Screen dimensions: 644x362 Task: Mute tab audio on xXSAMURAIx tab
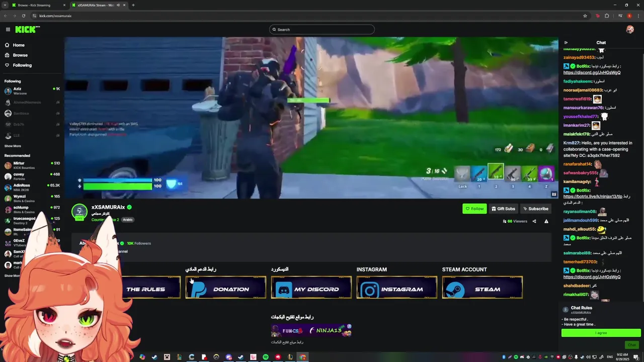(x=119, y=5)
